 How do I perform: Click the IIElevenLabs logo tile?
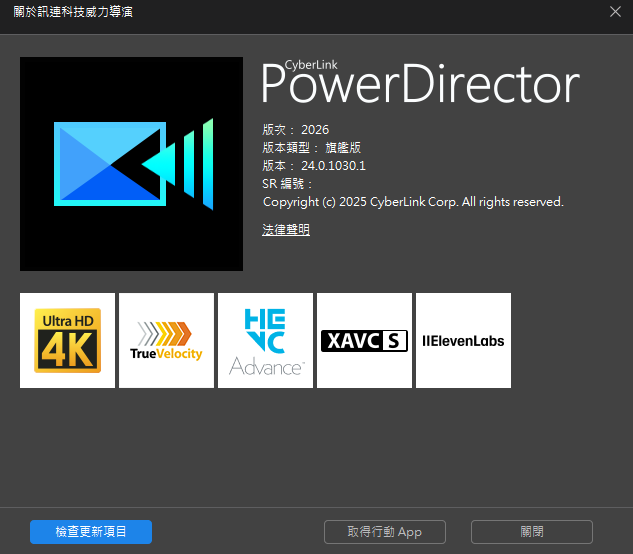[463, 340]
